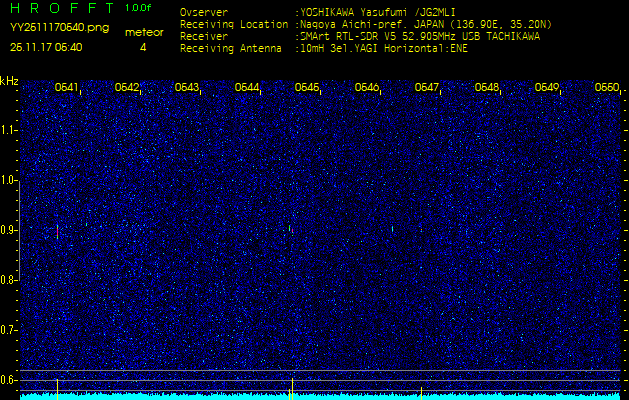Click the gray horizontal line at 0.6 kHz
This screenshot has height=400, width=629.
pyautogui.click(x=320, y=380)
